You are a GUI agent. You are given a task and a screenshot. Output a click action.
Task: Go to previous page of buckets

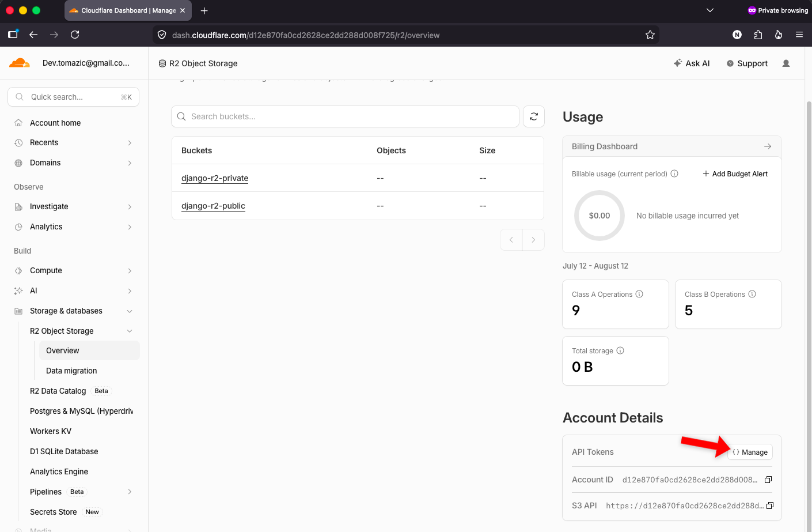(x=511, y=240)
